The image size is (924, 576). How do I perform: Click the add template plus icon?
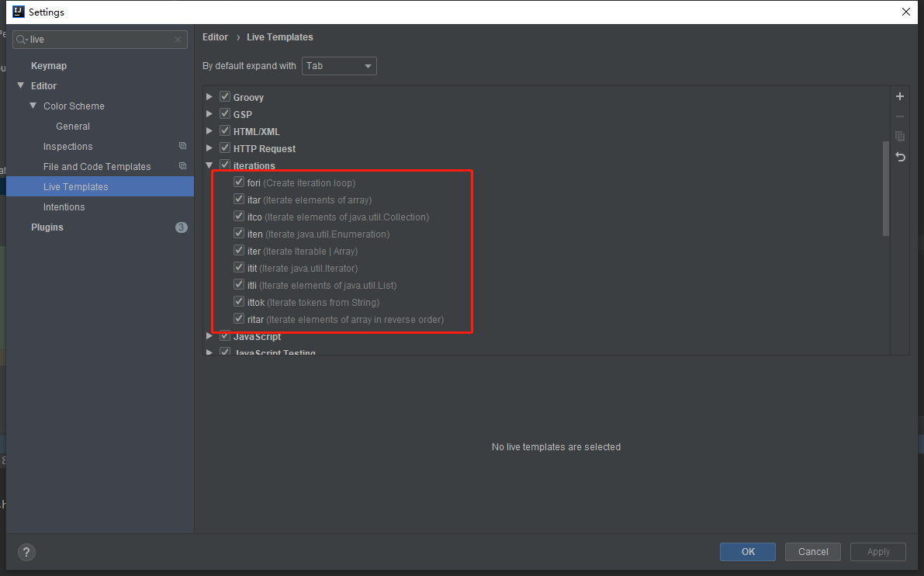(x=900, y=97)
